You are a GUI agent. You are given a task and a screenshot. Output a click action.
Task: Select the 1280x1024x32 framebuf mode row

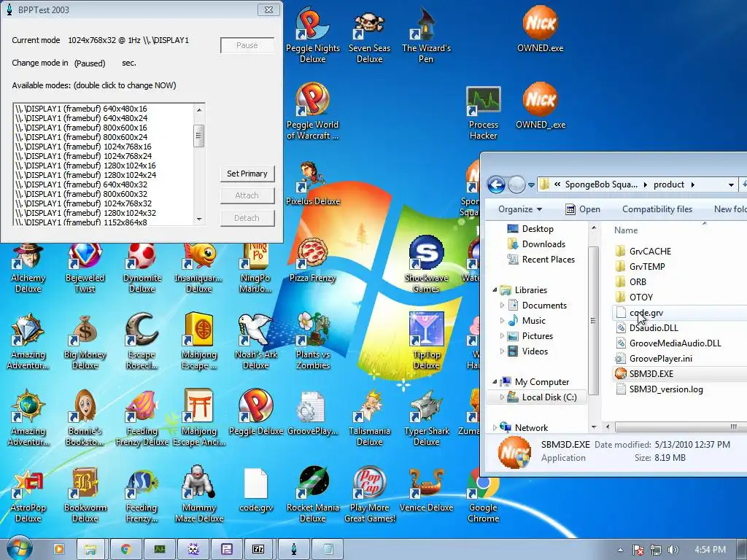(104, 213)
